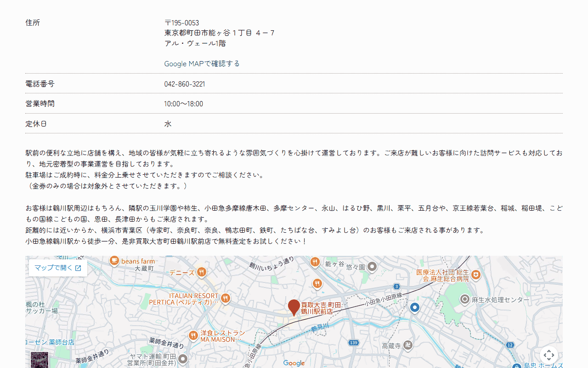Click the 小田急小田原線 railway label

click(384, 299)
